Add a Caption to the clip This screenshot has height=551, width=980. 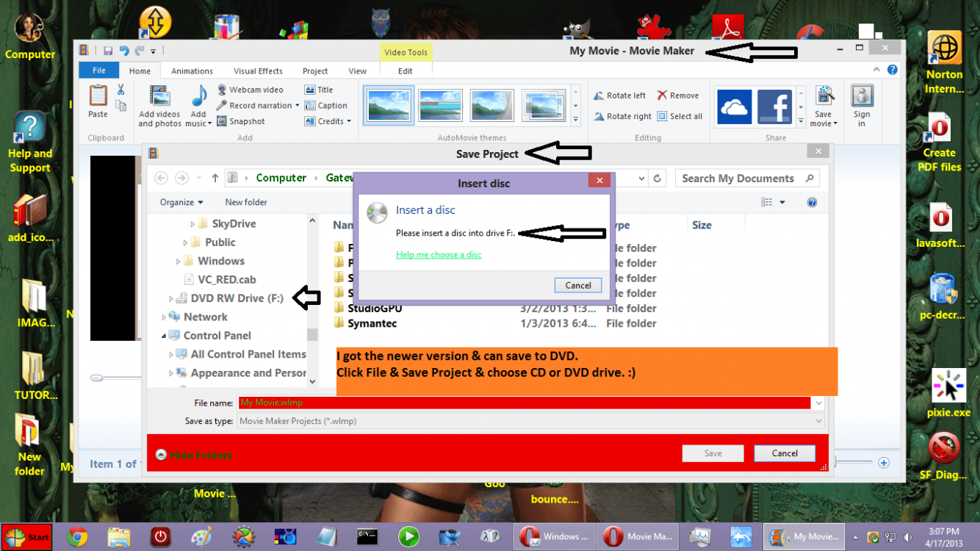coord(326,106)
